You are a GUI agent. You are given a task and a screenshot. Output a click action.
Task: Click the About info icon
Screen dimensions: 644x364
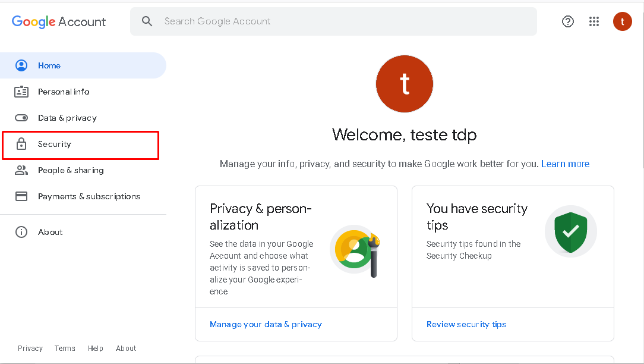click(21, 232)
